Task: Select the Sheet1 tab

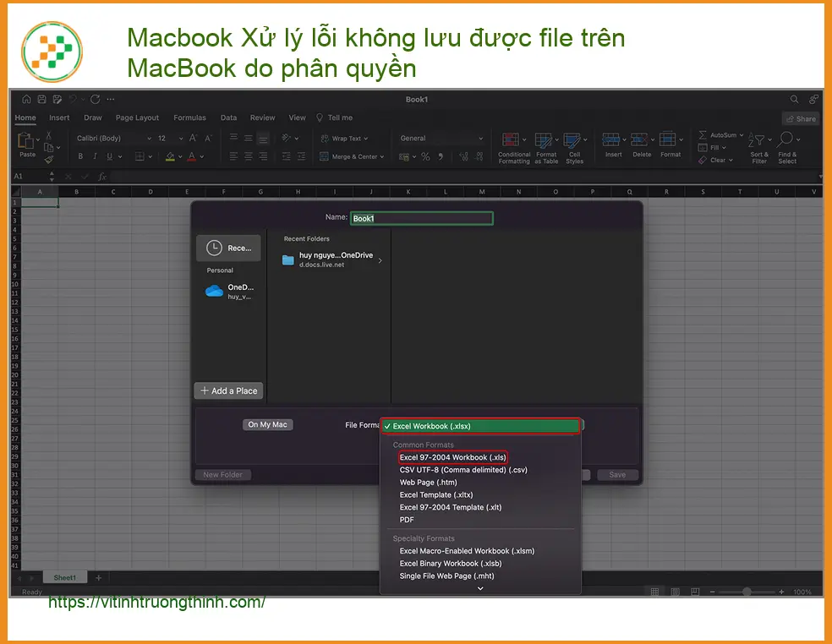Action: click(65, 578)
